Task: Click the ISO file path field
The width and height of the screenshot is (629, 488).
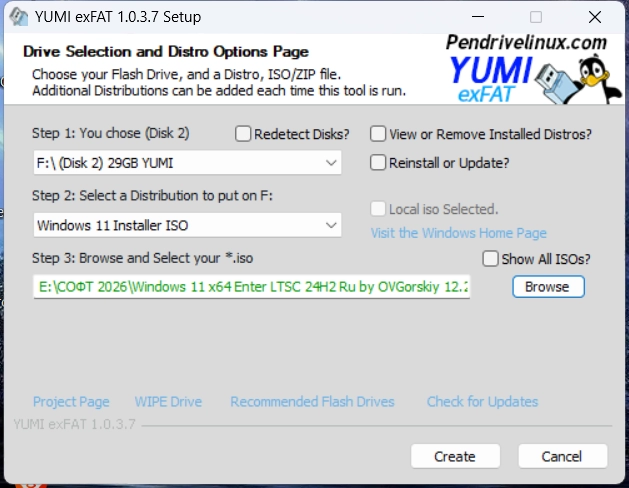Action: click(252, 287)
